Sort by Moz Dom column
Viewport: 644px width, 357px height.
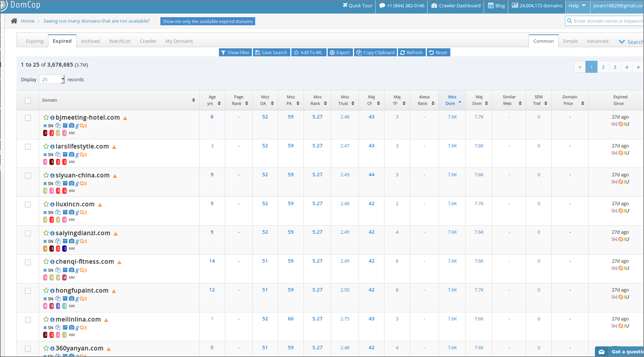[452, 100]
